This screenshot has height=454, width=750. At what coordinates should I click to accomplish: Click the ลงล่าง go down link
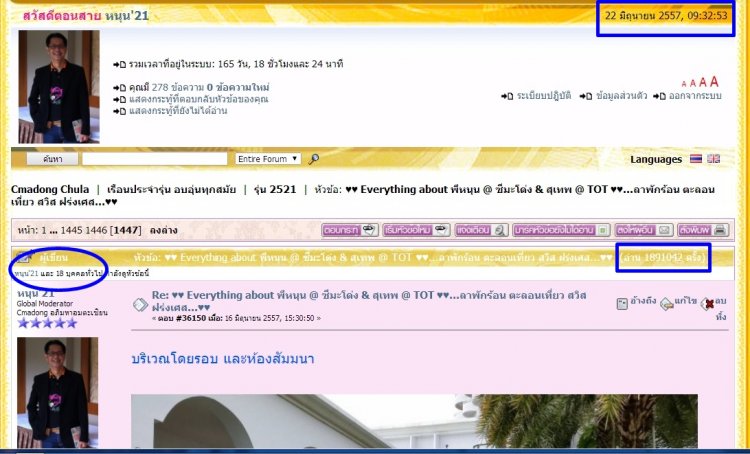[163, 231]
